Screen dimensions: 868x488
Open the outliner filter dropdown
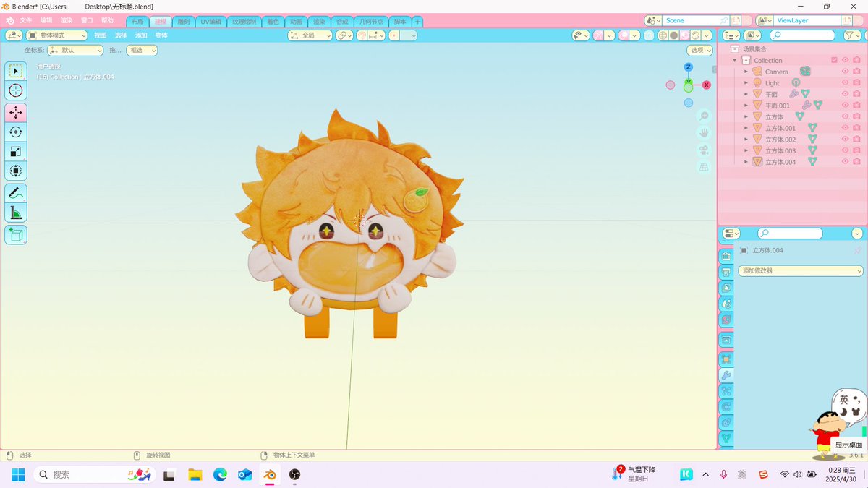tap(853, 35)
